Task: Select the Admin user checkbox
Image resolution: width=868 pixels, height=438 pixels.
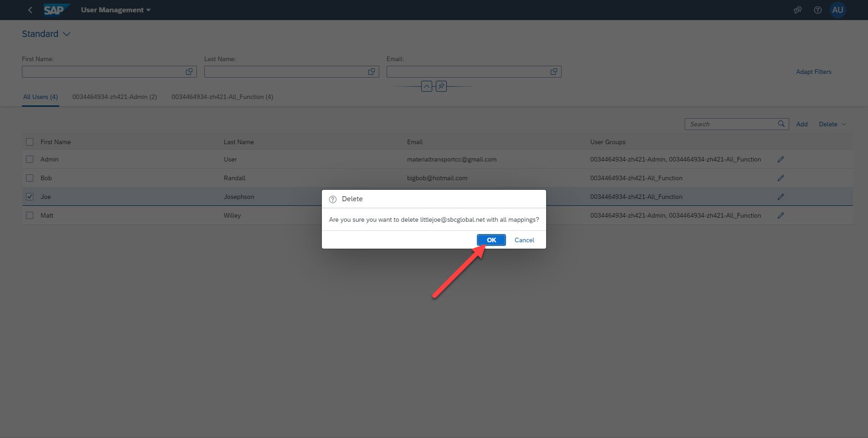Action: [30, 159]
